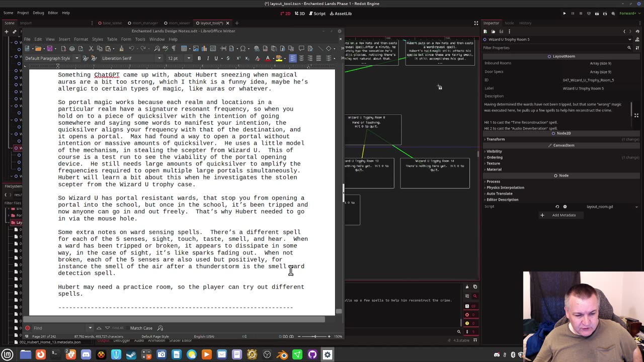Image resolution: width=644 pixels, height=362 pixels.
Task: Expand the Physics Interpolation section
Action: pos(505,188)
